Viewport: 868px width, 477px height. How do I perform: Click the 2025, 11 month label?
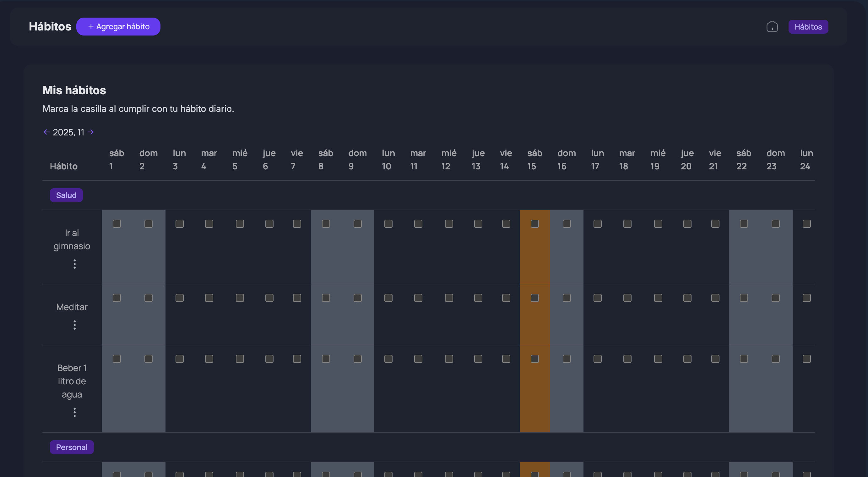(x=68, y=132)
